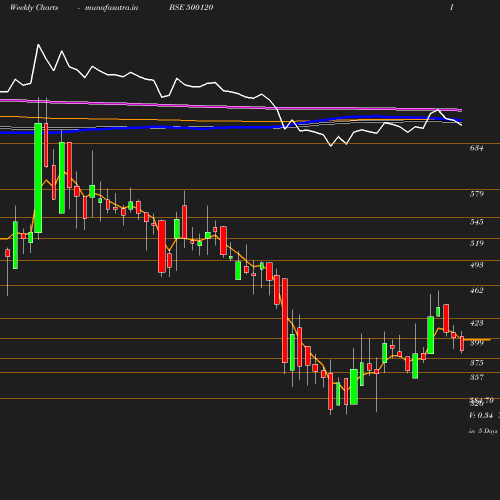This screenshot has height=500, width=500.
Task: Click the 634 price level label
Action: [476, 148]
